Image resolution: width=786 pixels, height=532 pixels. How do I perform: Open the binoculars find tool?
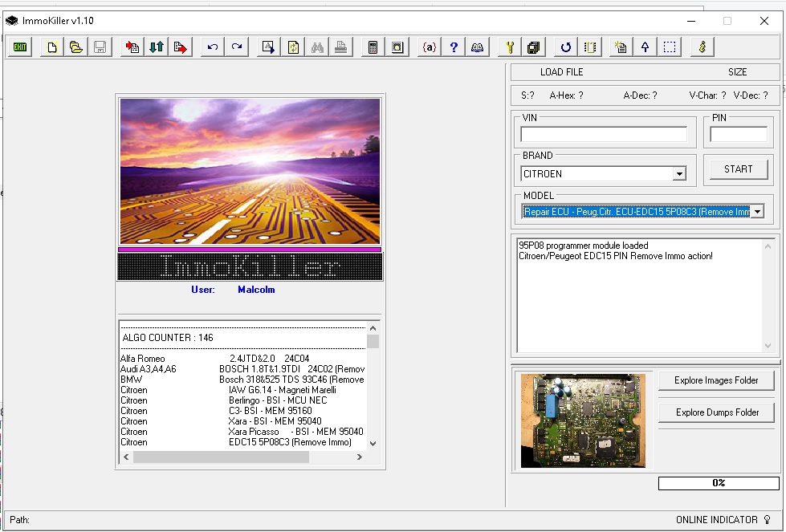(x=317, y=47)
